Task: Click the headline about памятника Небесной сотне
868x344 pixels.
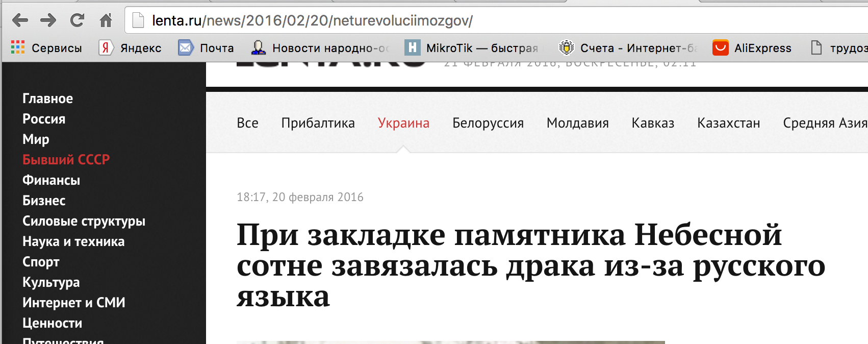Action: (531, 265)
